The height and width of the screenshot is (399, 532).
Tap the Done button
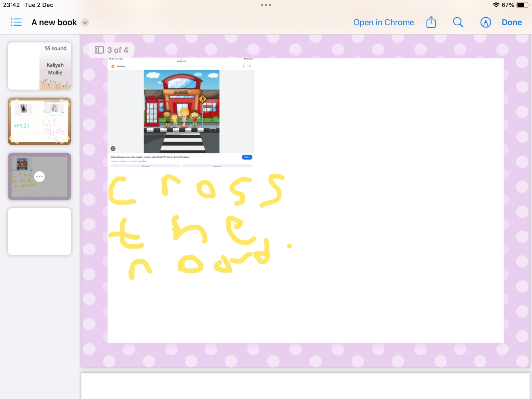click(511, 22)
